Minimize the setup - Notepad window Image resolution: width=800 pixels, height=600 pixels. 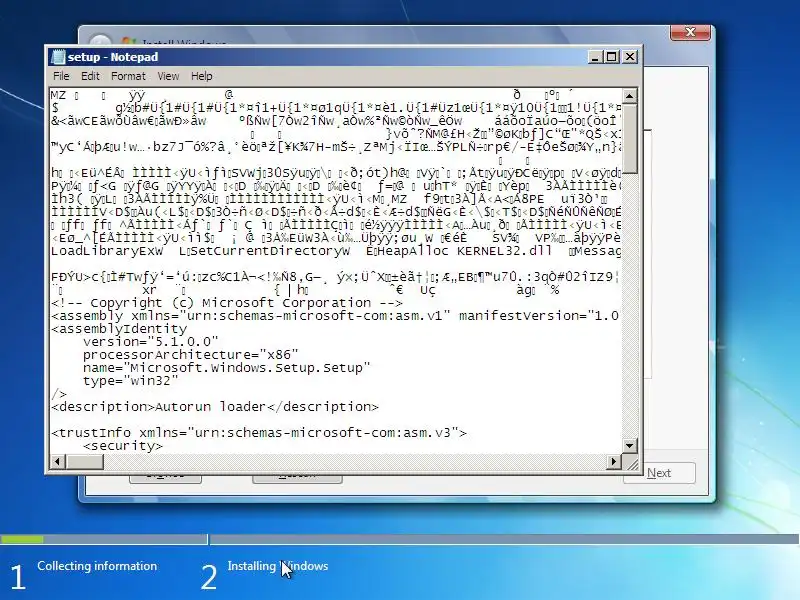click(594, 57)
